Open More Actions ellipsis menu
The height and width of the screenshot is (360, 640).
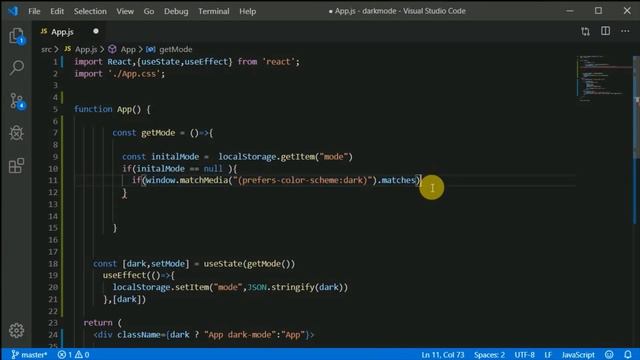pyautogui.click(x=625, y=31)
